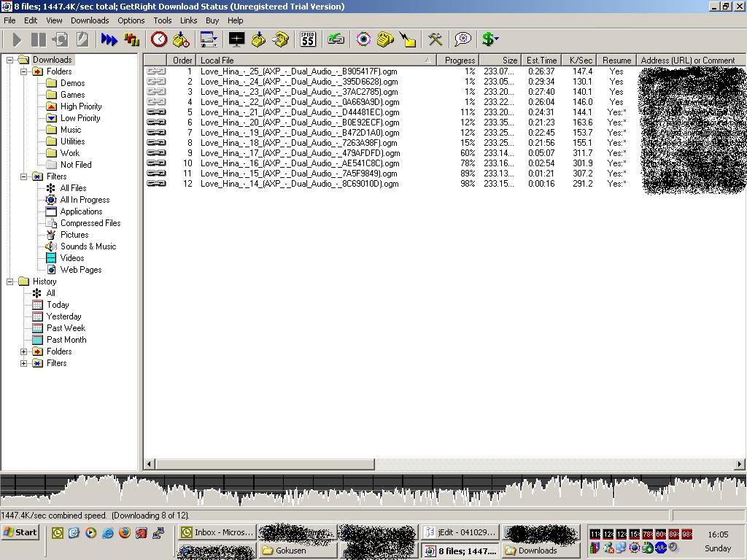Select the Love_Hina 14 file row at 98%
747x560 pixels.
coord(299,184)
